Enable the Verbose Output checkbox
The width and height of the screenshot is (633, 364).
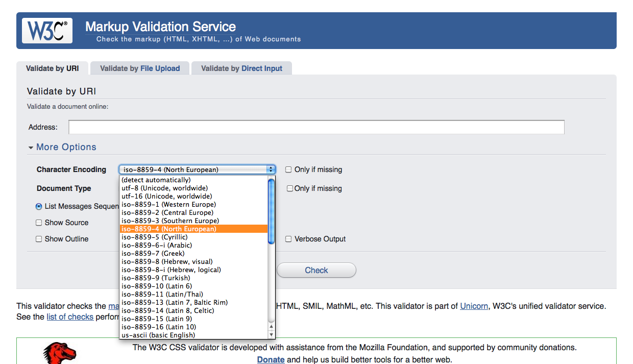coord(288,239)
